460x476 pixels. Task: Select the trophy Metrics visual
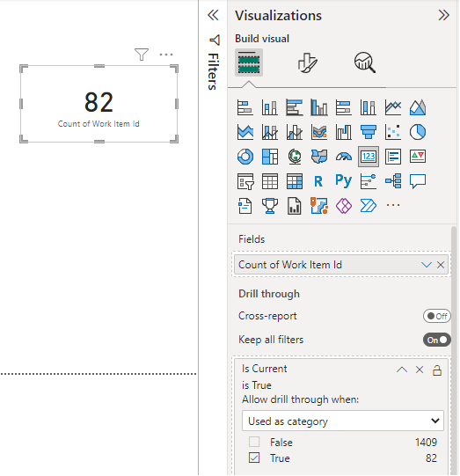270,206
